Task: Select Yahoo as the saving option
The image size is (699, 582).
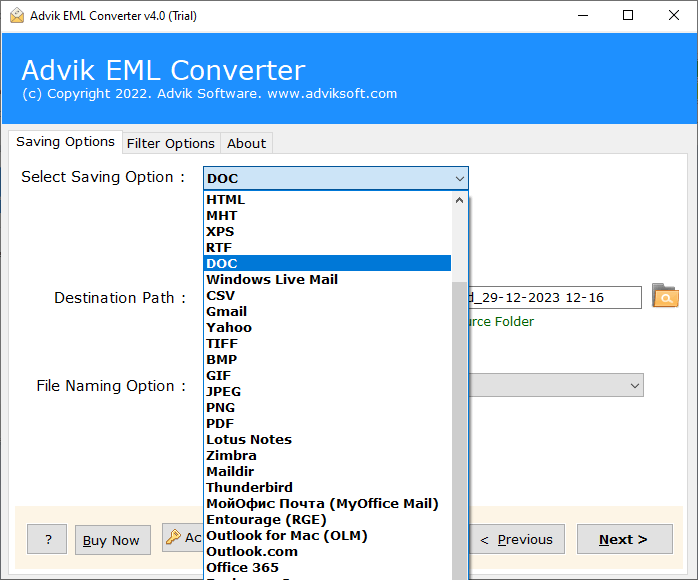Action: (327, 328)
